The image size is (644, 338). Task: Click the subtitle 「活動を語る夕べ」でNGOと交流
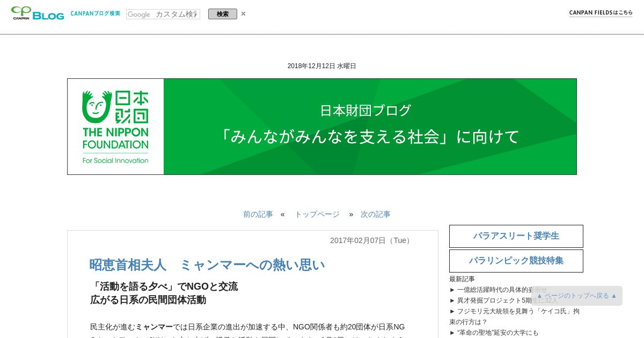164,286
